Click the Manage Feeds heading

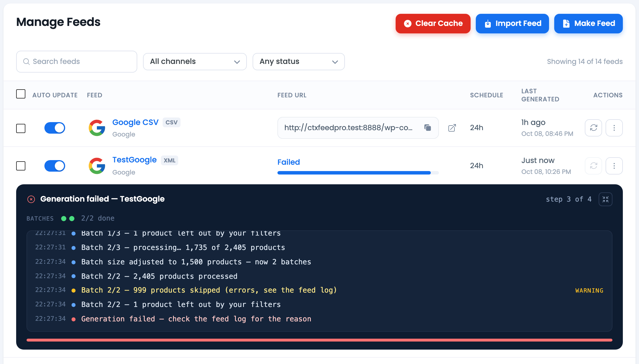pyautogui.click(x=58, y=22)
